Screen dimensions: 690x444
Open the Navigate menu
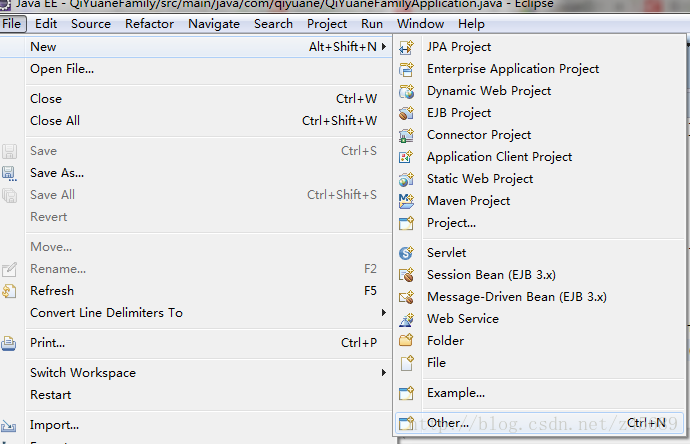214,24
